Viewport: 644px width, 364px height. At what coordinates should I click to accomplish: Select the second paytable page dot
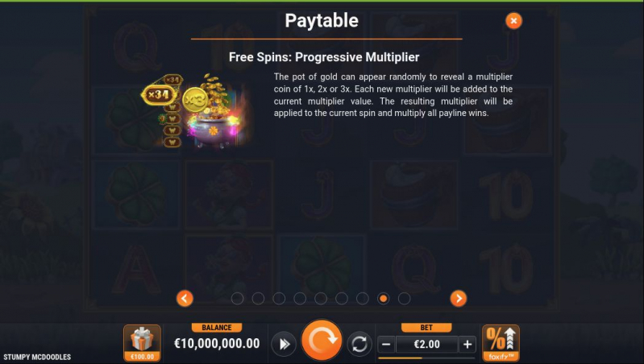coord(259,298)
